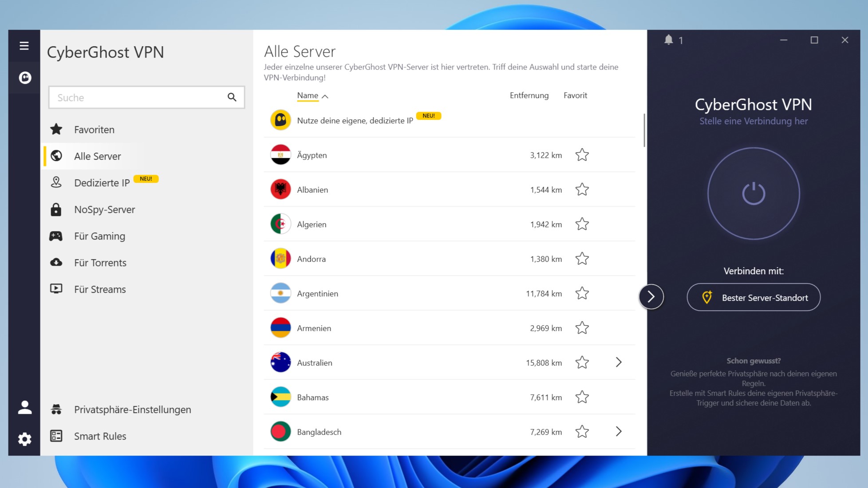Click the Dedizierte IP pin icon

pos(56,182)
